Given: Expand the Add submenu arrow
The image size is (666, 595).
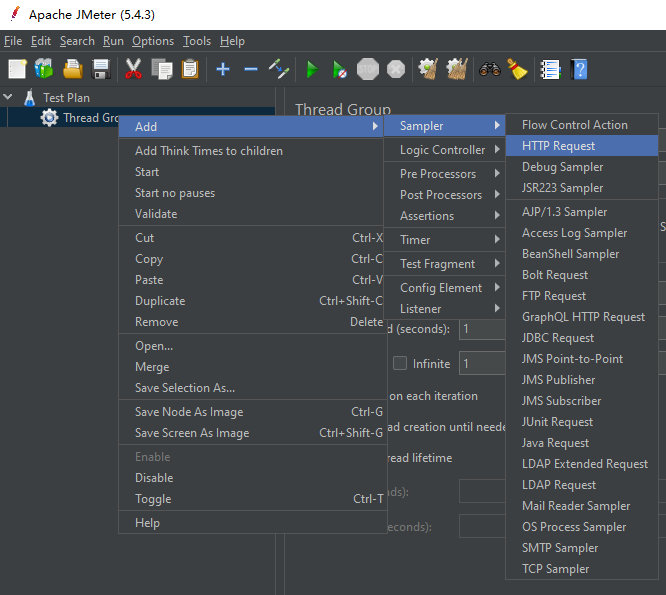Looking at the screenshot, I should [375, 126].
